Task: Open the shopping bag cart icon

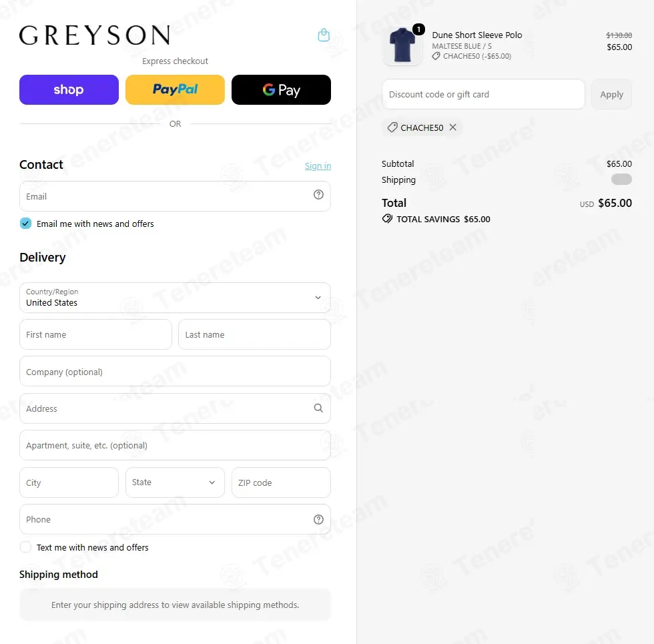Action: pos(324,35)
